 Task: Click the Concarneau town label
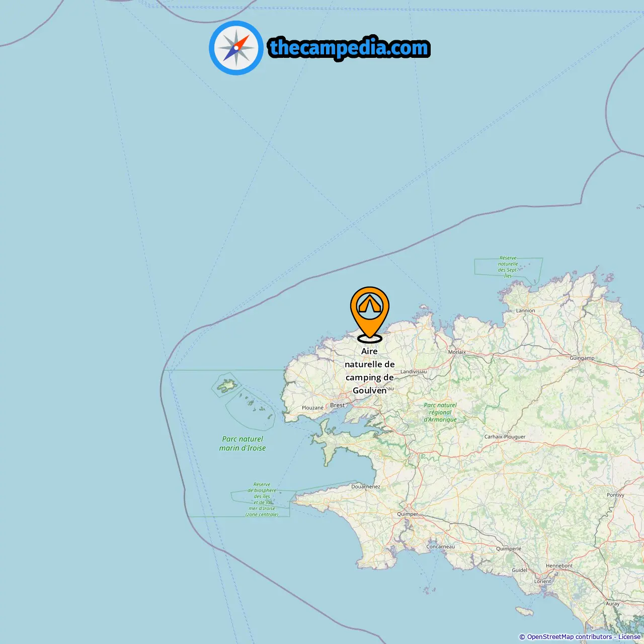click(x=441, y=546)
